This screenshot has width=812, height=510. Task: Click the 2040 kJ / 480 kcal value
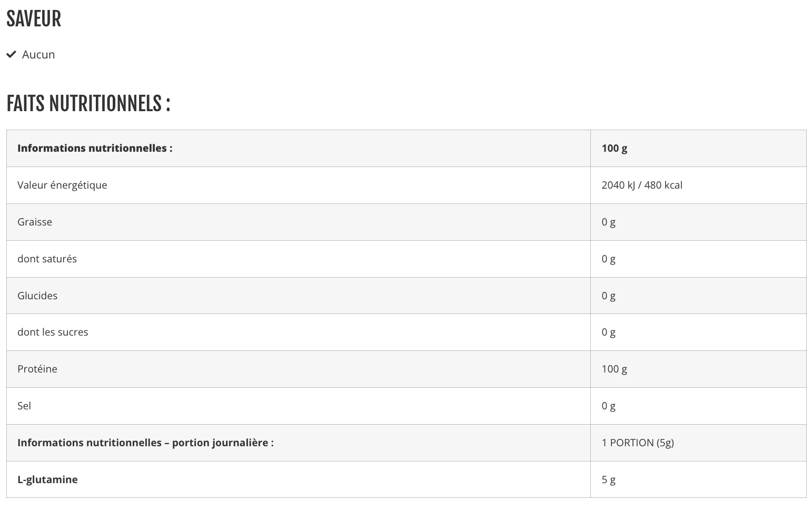(x=641, y=185)
